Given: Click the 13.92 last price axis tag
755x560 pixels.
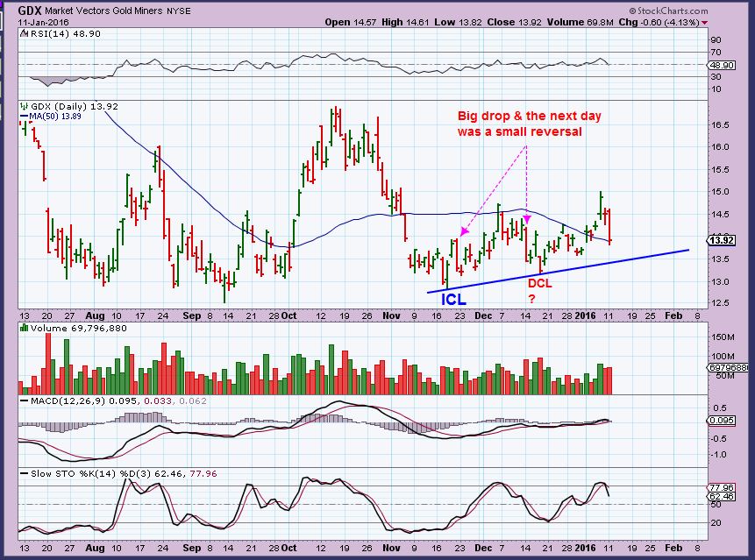Looking at the screenshot, I should [723, 240].
